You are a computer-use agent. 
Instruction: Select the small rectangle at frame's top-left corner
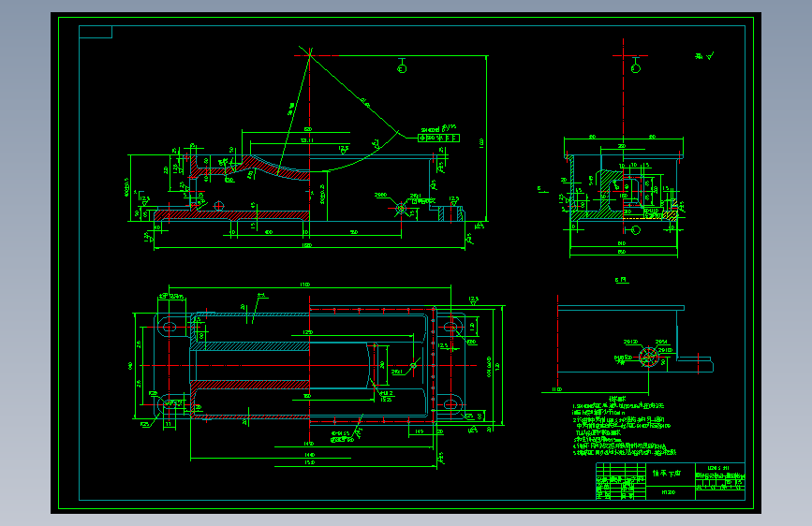96,32
